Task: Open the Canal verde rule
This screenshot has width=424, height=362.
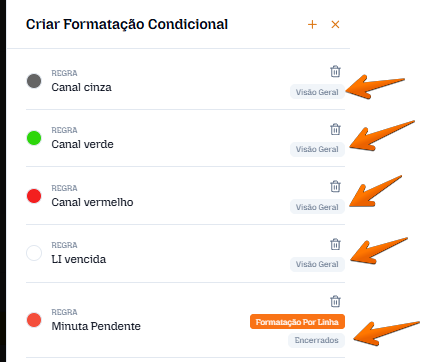Action: pos(82,144)
